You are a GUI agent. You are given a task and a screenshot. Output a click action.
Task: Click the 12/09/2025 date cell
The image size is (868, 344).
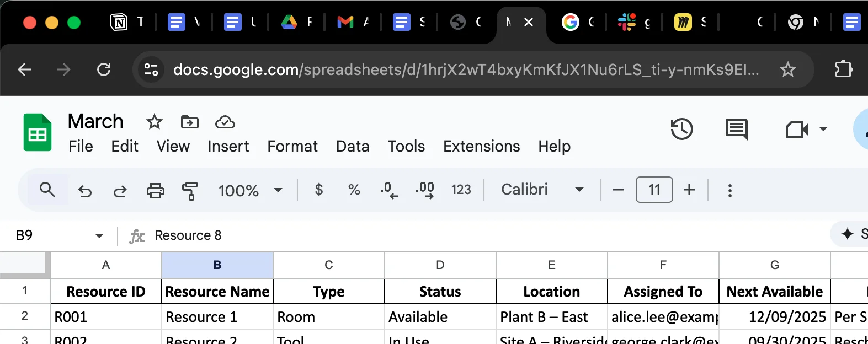click(x=775, y=317)
